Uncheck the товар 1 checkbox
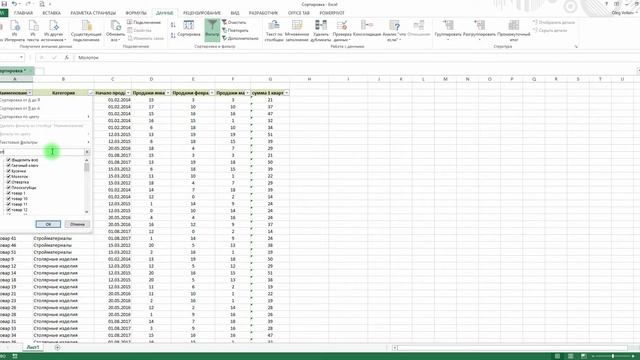Image resolution: width=640 pixels, height=360 pixels. [9, 193]
